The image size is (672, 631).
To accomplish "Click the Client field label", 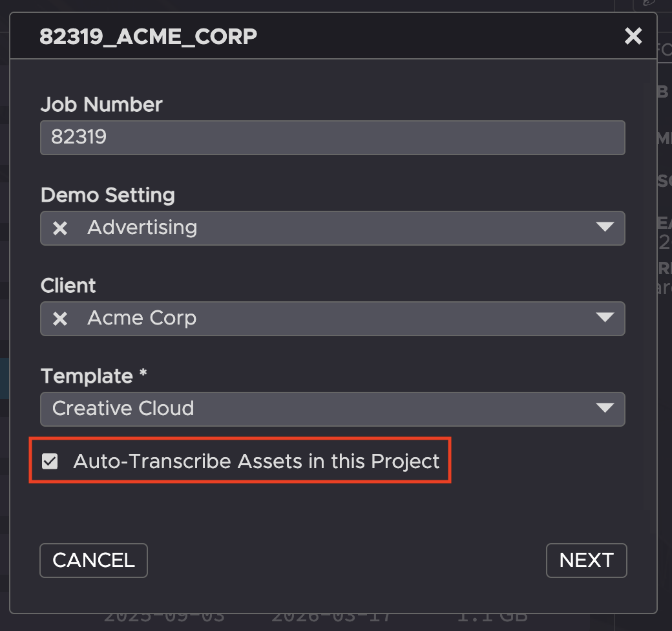I will (x=68, y=285).
